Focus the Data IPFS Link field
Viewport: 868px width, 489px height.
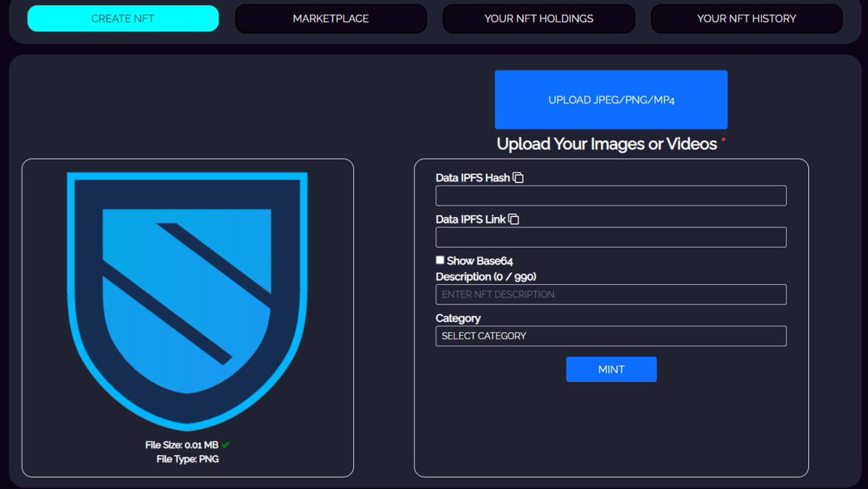(x=610, y=237)
